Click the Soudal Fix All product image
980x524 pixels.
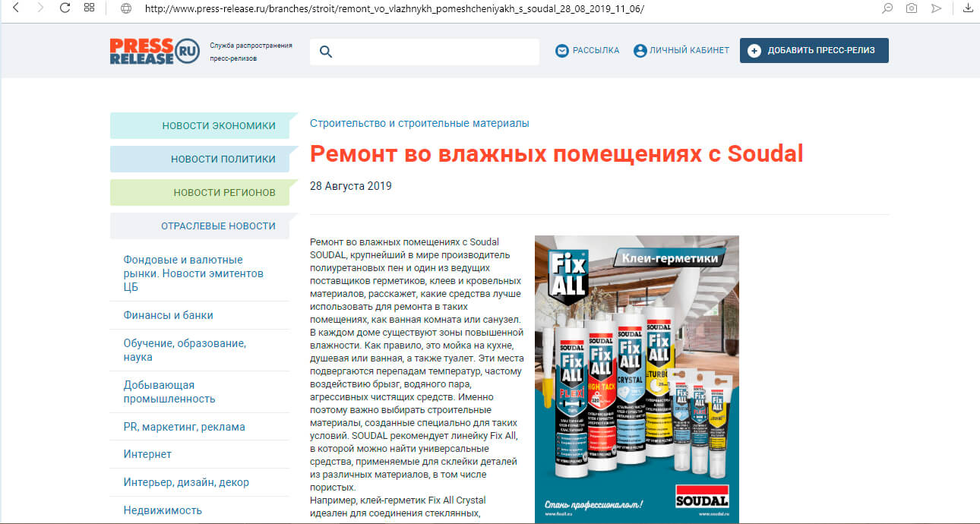(x=637, y=378)
